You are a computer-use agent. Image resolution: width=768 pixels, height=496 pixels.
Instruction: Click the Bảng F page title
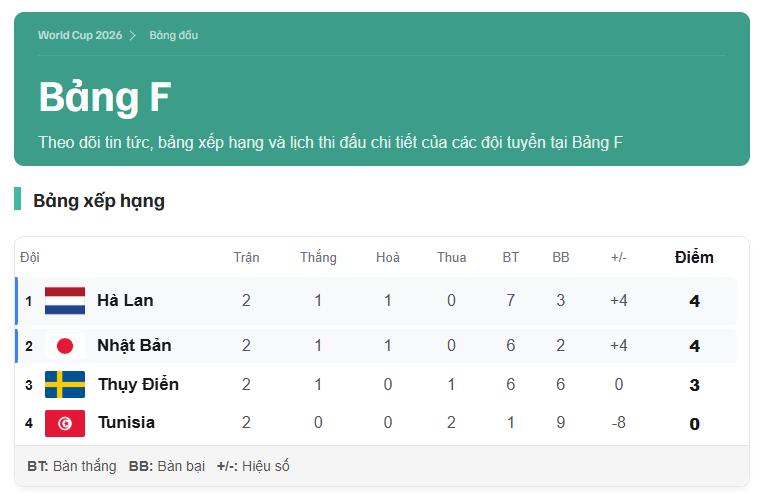click(x=105, y=97)
